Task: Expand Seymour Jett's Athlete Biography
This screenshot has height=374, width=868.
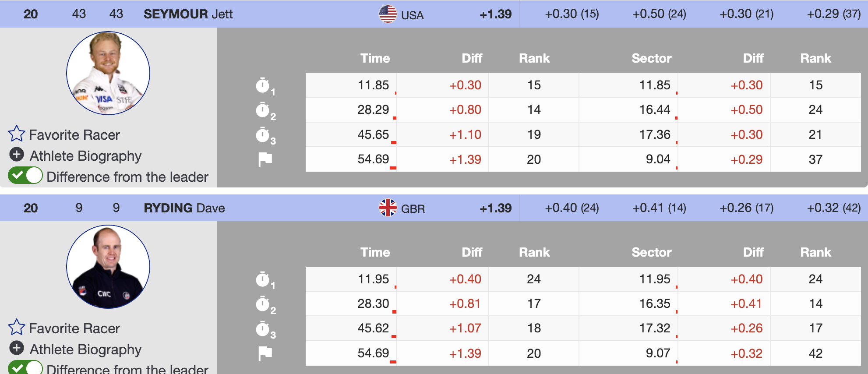Action: (17, 155)
